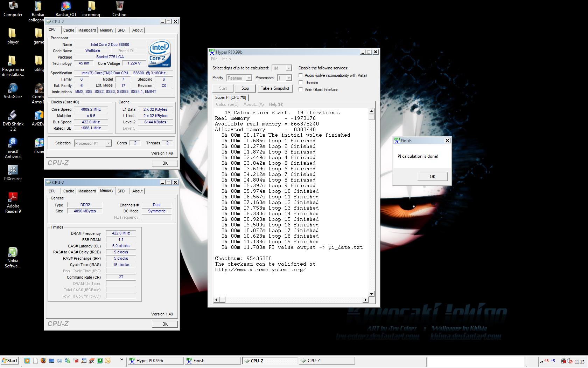The width and height of the screenshot is (588, 368).
Task: Switch to SPD tab in top CPU-Z window
Action: (x=121, y=30)
